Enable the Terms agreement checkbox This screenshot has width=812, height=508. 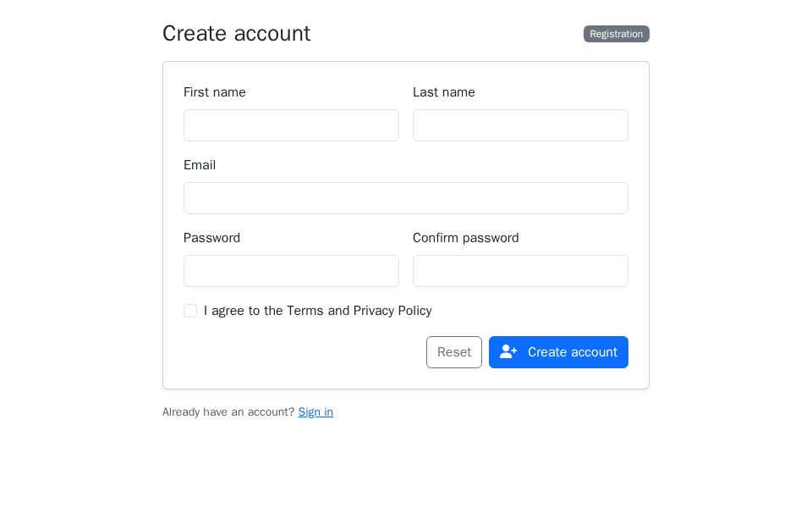click(190, 311)
